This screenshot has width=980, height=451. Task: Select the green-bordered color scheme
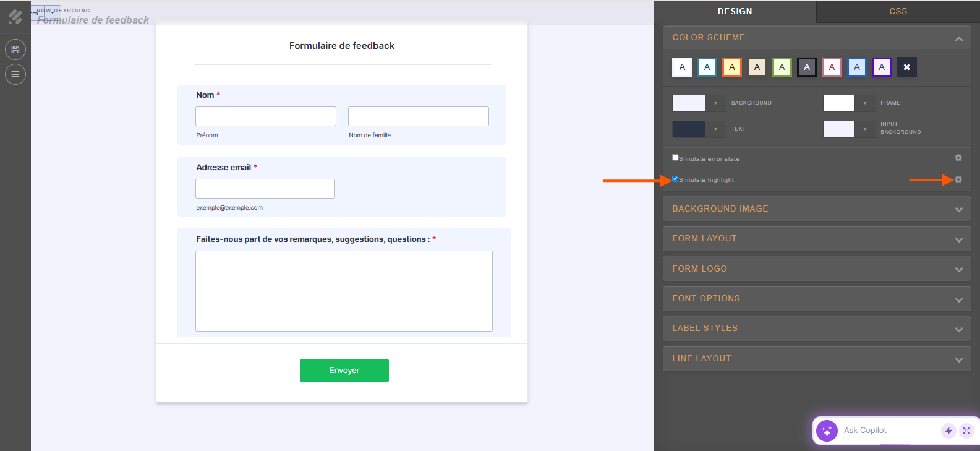[782, 67]
